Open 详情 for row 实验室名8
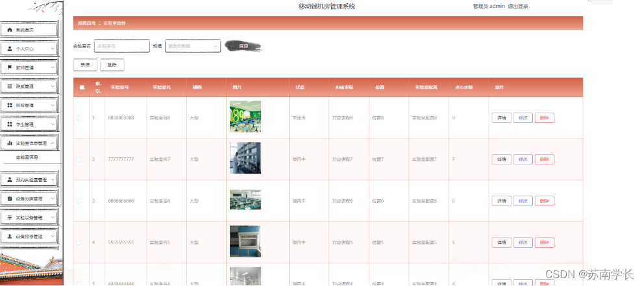The width and height of the screenshot is (644, 286). 501,118
